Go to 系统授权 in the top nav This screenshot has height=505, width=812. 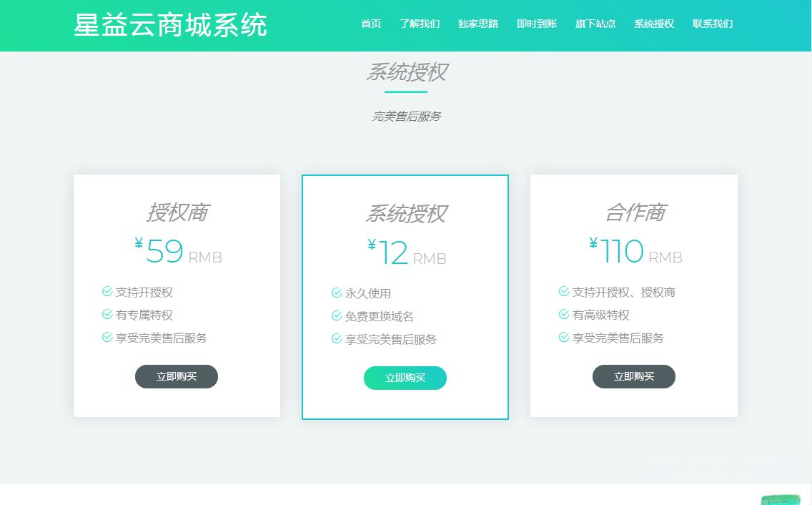coord(654,24)
